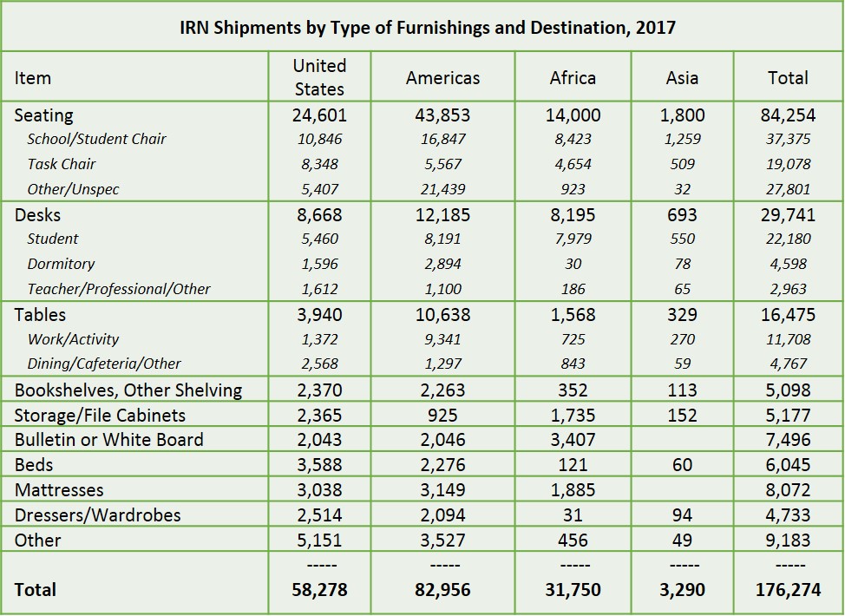Select Seating Asia value 1,800
845x616 pixels.
[x=682, y=115]
